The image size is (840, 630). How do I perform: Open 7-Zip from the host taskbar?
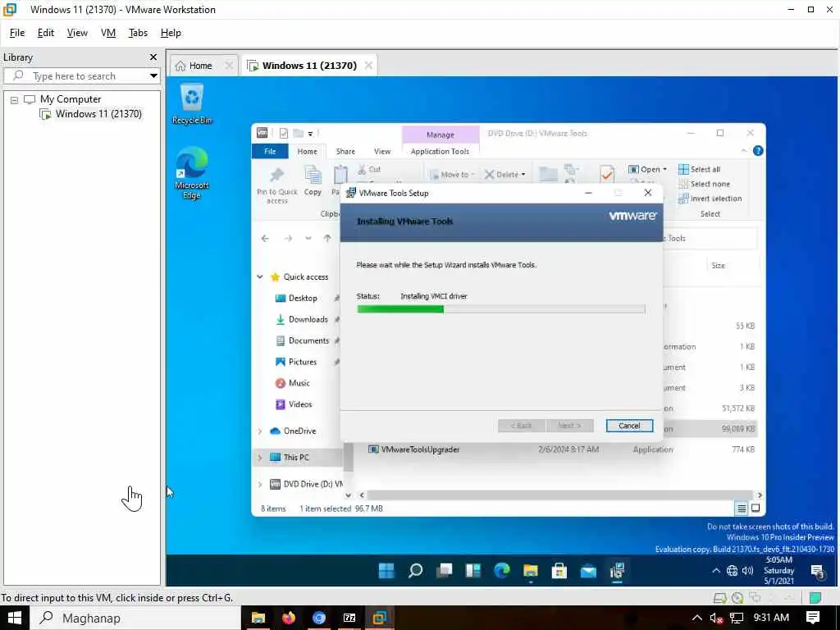(x=349, y=619)
